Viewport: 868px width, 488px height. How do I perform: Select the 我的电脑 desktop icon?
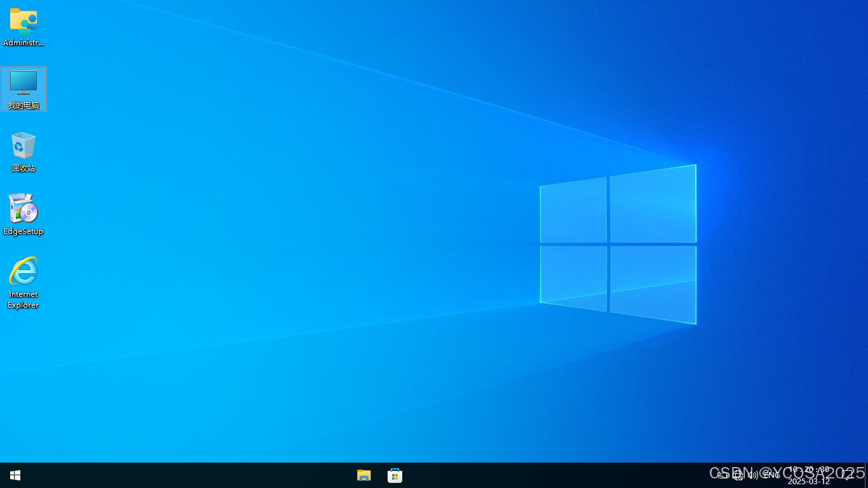tap(24, 90)
